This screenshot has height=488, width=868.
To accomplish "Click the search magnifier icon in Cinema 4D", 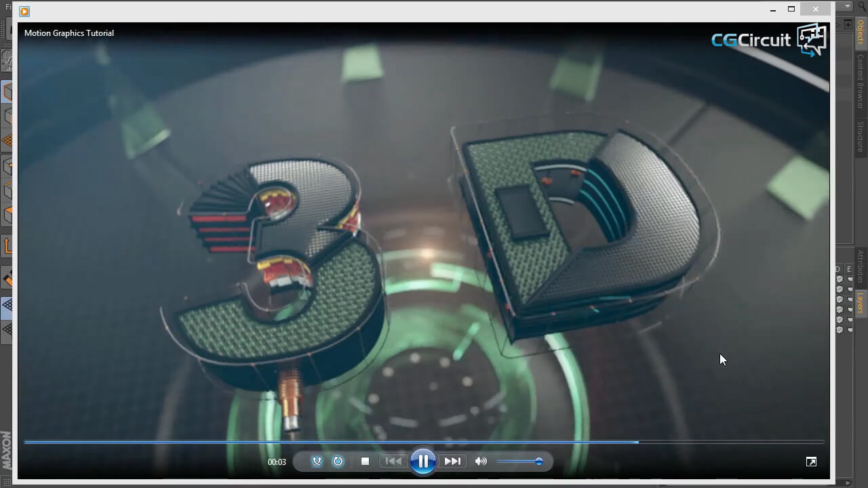I will (863, 6).
